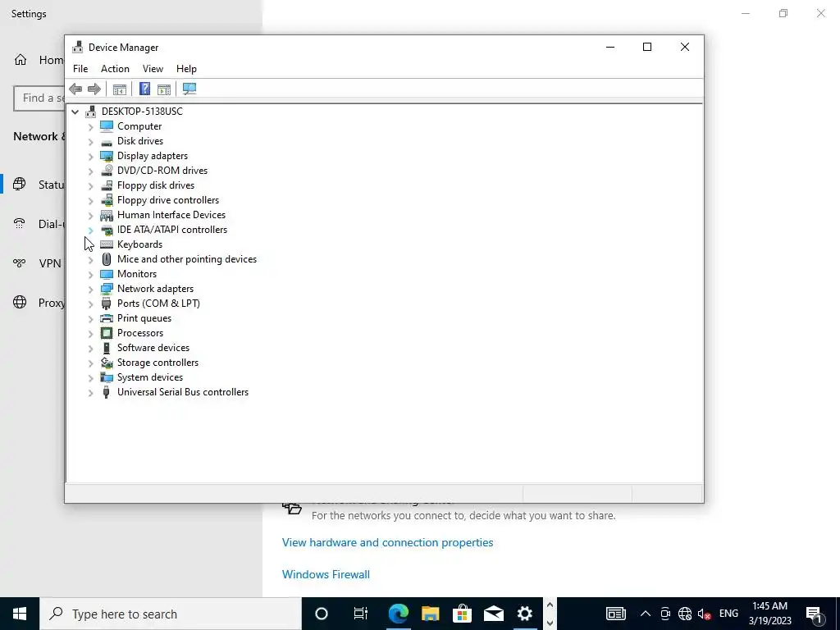
Task: Select the Print queues printer icon
Action: [x=107, y=318]
